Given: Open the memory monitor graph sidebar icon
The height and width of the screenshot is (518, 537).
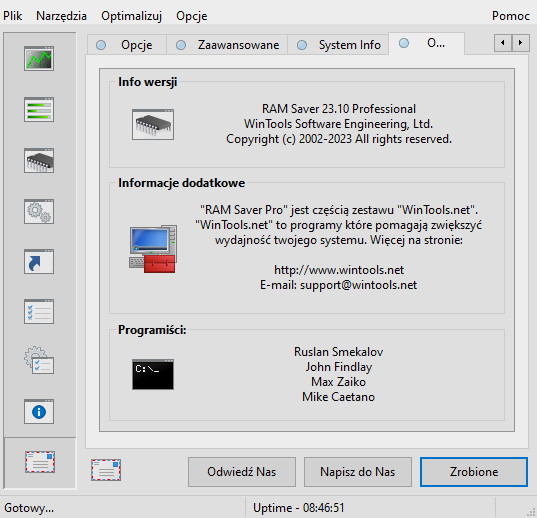Looking at the screenshot, I should [x=39, y=59].
